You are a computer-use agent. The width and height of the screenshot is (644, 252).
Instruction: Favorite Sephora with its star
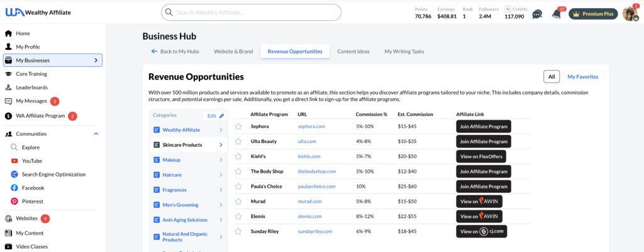238,127
